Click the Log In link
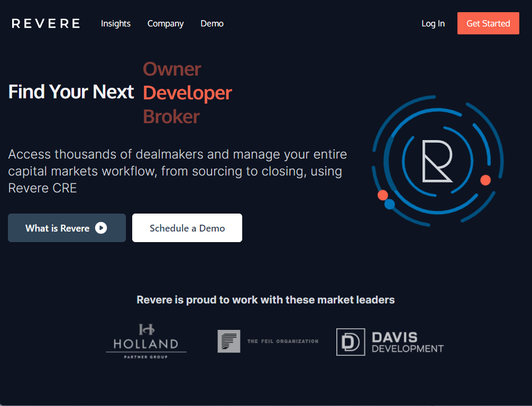This screenshot has width=532, height=406. (x=433, y=23)
